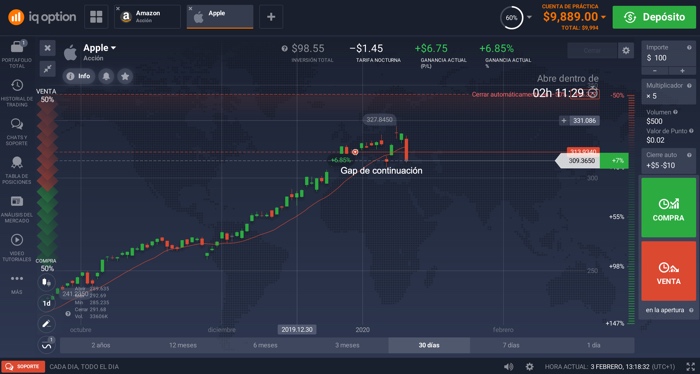Add a new asset tab with plus icon
This screenshot has width=700, height=374.
(271, 17)
